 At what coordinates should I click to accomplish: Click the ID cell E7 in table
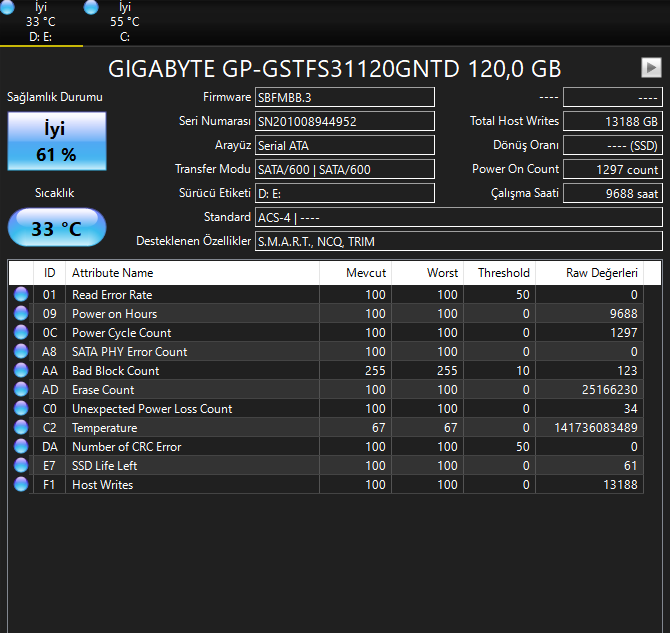click(49, 466)
